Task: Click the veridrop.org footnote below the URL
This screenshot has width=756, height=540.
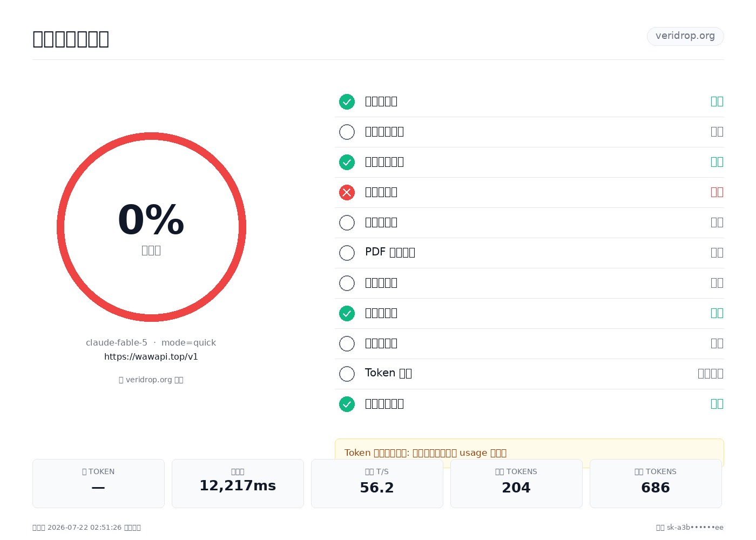Action: [151, 380]
